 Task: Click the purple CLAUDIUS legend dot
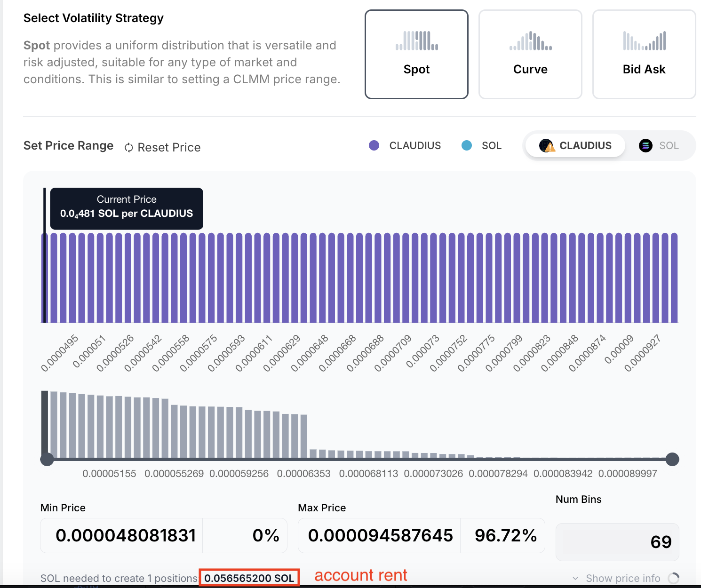(x=374, y=145)
